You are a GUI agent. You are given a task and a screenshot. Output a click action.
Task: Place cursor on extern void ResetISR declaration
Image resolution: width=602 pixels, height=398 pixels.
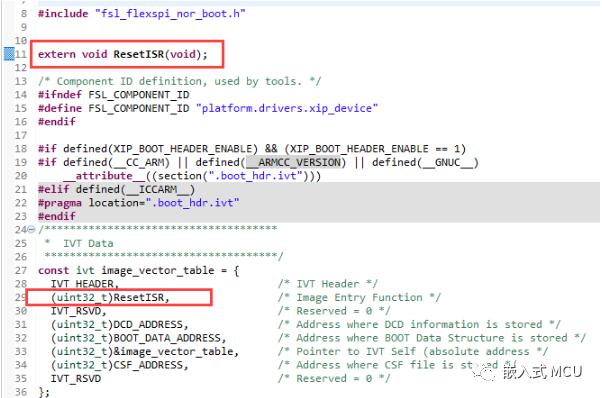pos(122,54)
